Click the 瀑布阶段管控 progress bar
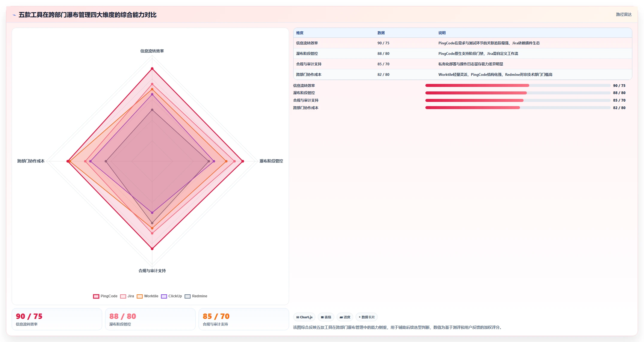Screen dimensions: 644x342 coord(518,93)
